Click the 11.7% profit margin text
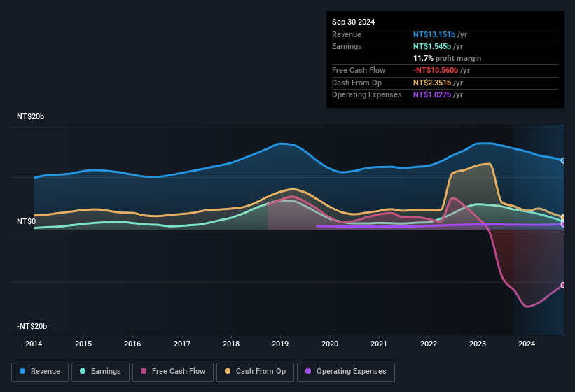The width and height of the screenshot is (575, 392). pyautogui.click(x=447, y=58)
